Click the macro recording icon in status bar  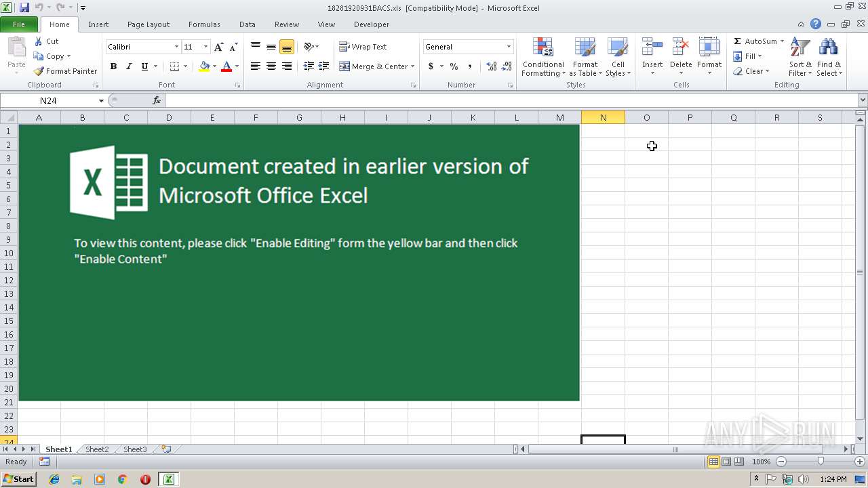[x=44, y=462]
